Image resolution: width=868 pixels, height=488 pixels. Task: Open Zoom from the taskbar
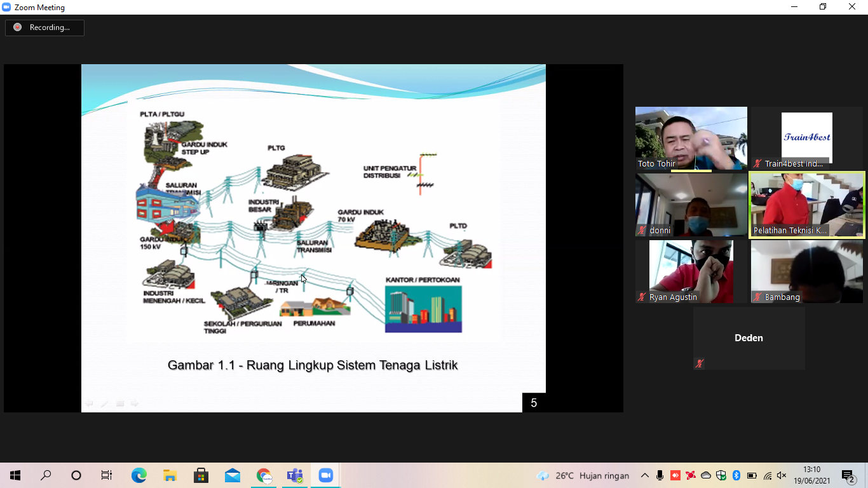[x=326, y=475]
